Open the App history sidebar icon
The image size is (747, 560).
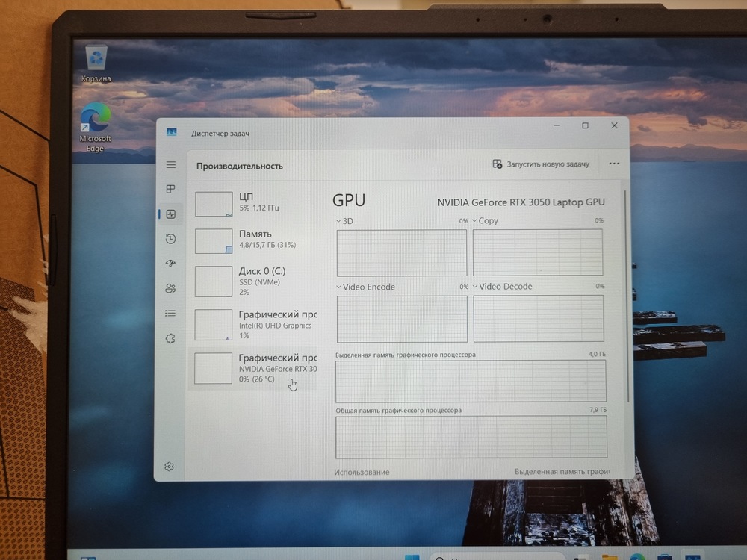(x=170, y=239)
